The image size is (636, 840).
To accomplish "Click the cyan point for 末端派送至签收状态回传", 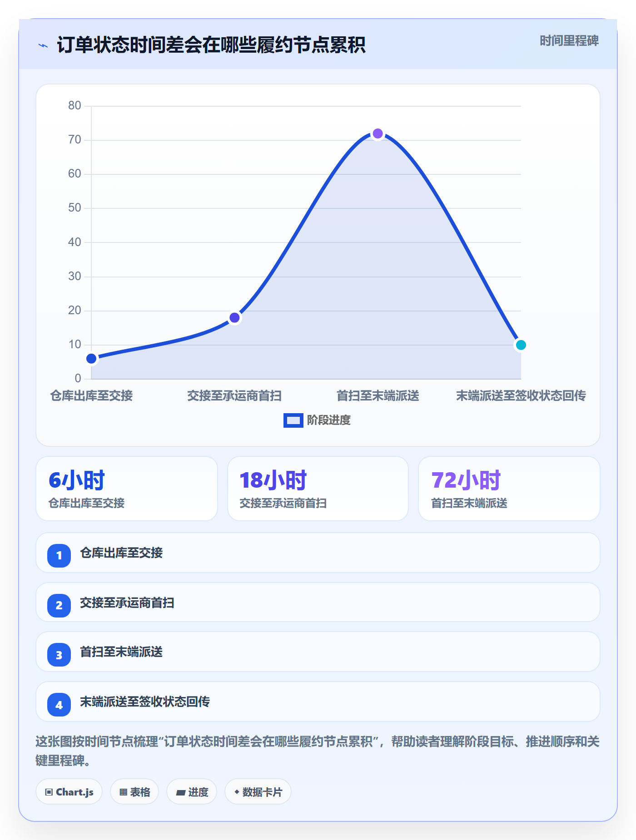I will (x=521, y=345).
